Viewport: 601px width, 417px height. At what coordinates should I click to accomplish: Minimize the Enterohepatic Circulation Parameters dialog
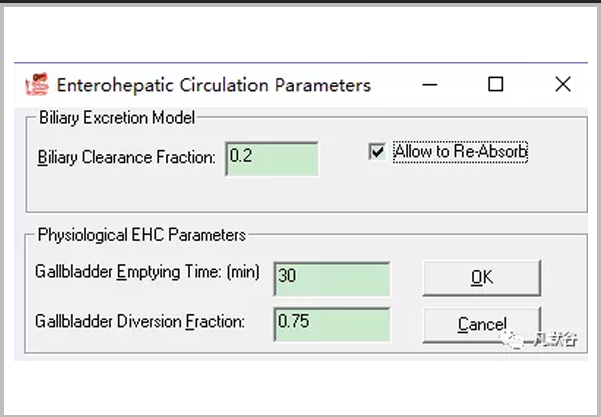click(431, 85)
